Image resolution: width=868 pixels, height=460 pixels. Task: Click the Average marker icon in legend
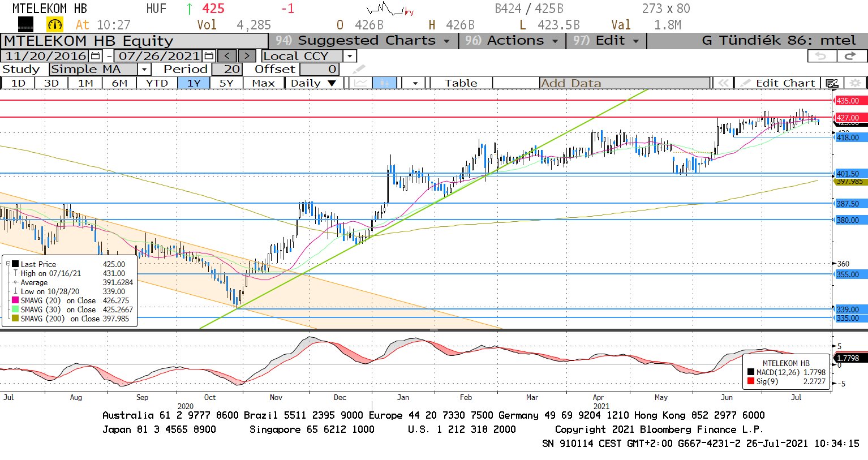pyautogui.click(x=15, y=282)
